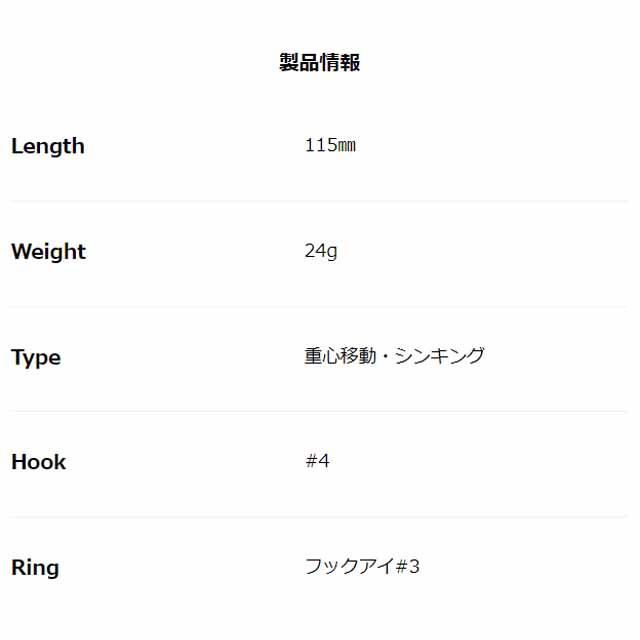Click the シンキング text in Type row

(x=440, y=356)
